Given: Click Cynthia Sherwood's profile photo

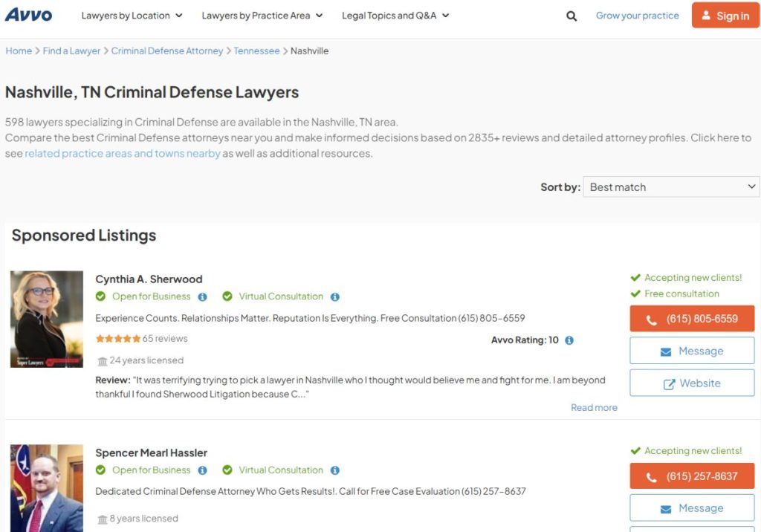Looking at the screenshot, I should (x=47, y=319).
